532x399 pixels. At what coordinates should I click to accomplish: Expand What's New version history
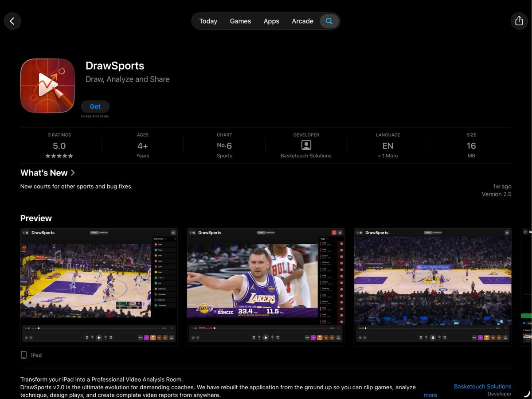(48, 173)
